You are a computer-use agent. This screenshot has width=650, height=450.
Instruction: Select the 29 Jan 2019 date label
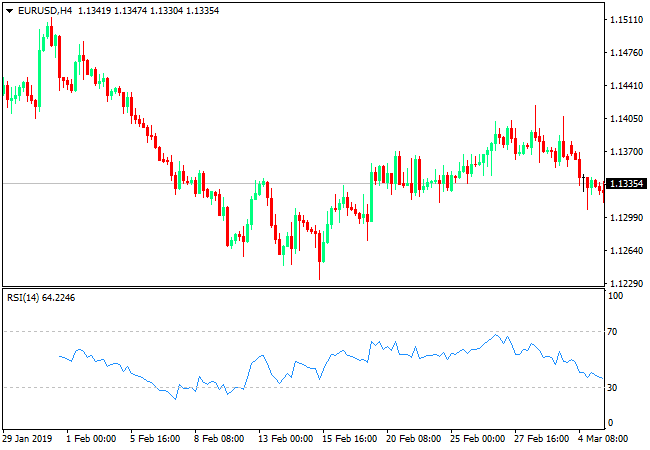point(27,438)
